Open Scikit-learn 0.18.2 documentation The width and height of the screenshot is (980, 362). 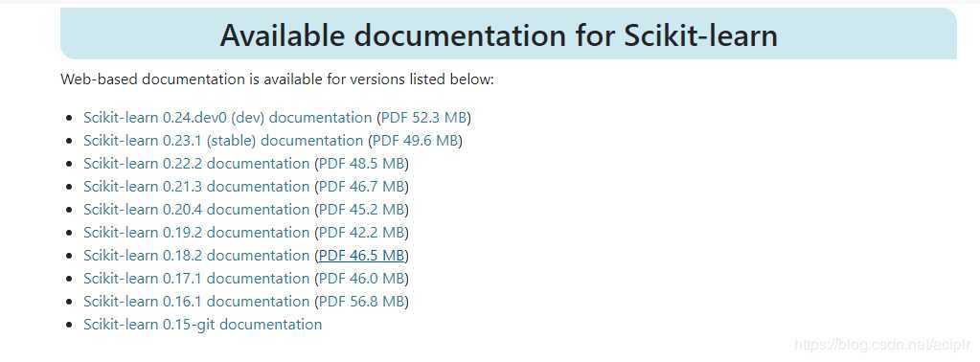click(x=196, y=256)
